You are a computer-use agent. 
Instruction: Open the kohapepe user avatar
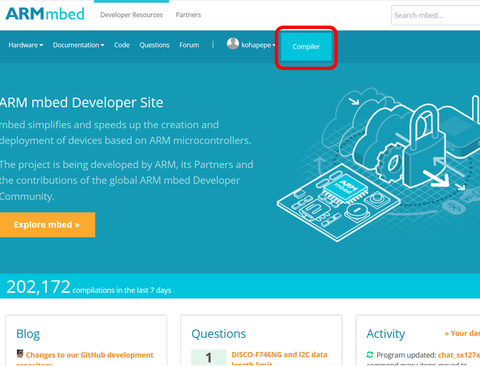point(233,43)
